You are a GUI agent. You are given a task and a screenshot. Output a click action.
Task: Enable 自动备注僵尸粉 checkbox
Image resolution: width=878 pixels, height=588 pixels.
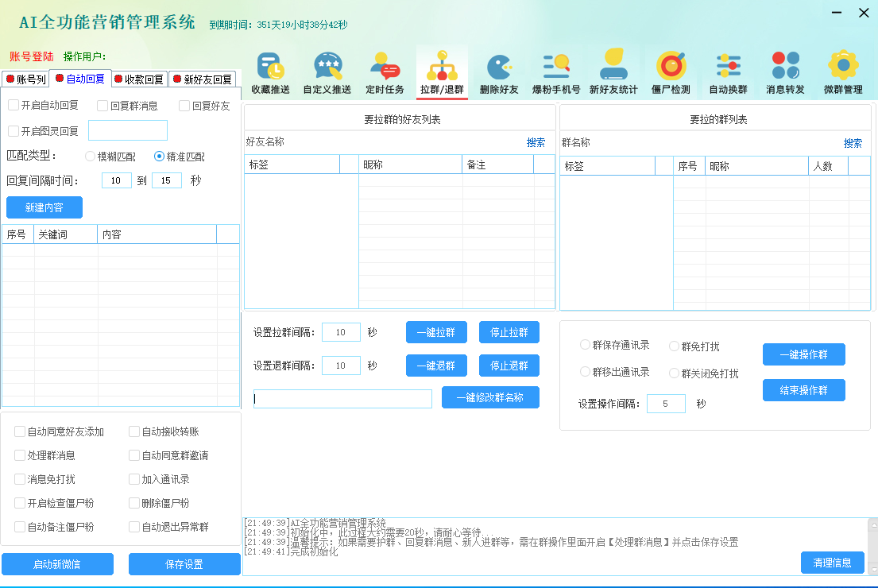click(x=20, y=526)
